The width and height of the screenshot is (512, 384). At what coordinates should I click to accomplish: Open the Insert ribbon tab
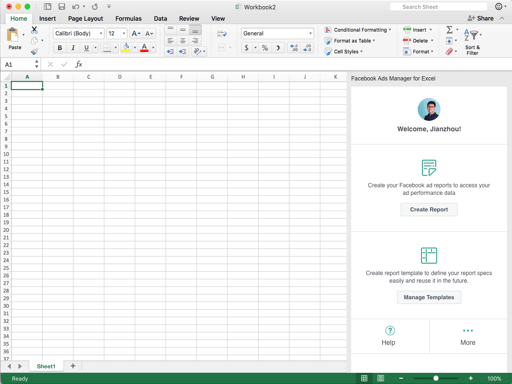[x=47, y=19]
